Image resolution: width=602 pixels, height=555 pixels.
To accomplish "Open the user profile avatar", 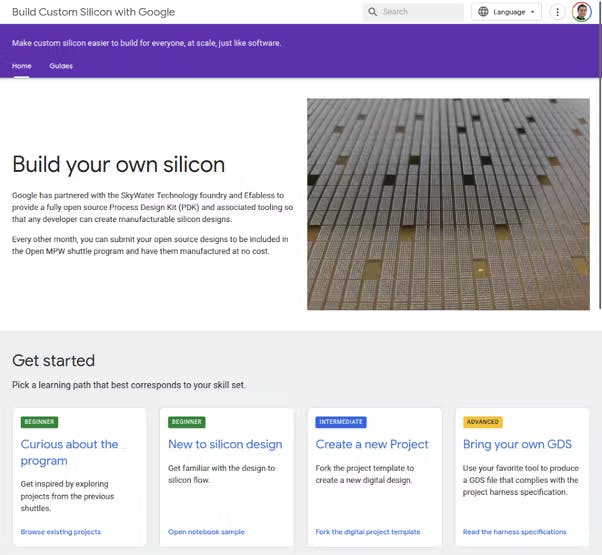I will click(x=581, y=12).
